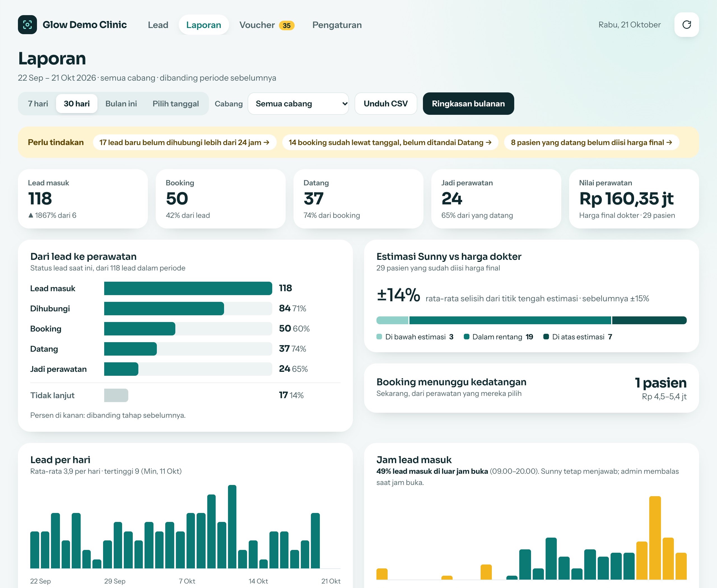
Task: Click the 1867% dari 6 trend text
Action: tap(52, 215)
